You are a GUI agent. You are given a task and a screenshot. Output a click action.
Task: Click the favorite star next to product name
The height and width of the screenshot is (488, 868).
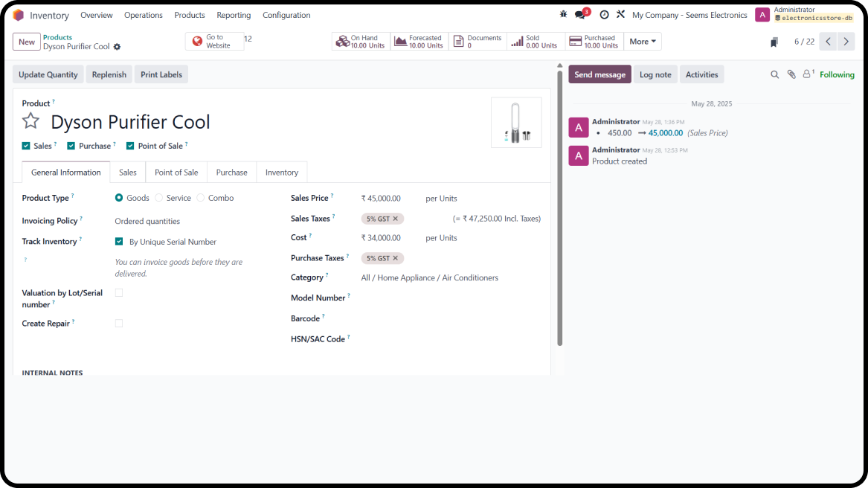point(30,121)
